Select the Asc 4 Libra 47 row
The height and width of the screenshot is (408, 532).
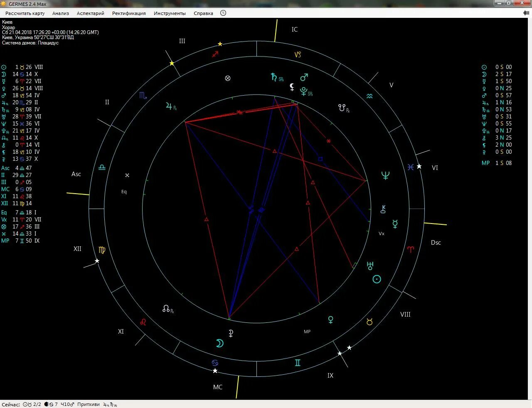17,168
